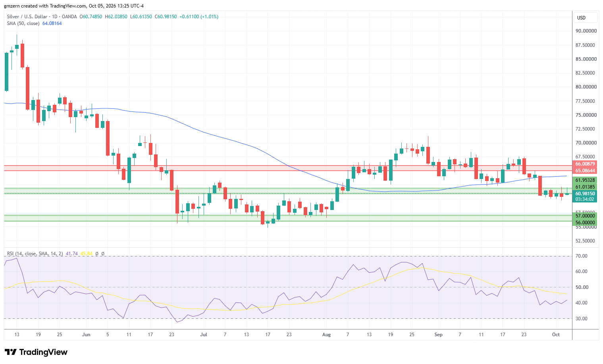Click the Sep label on the time axis
Image resolution: width=603 pixels, height=364 pixels.
pos(438,335)
